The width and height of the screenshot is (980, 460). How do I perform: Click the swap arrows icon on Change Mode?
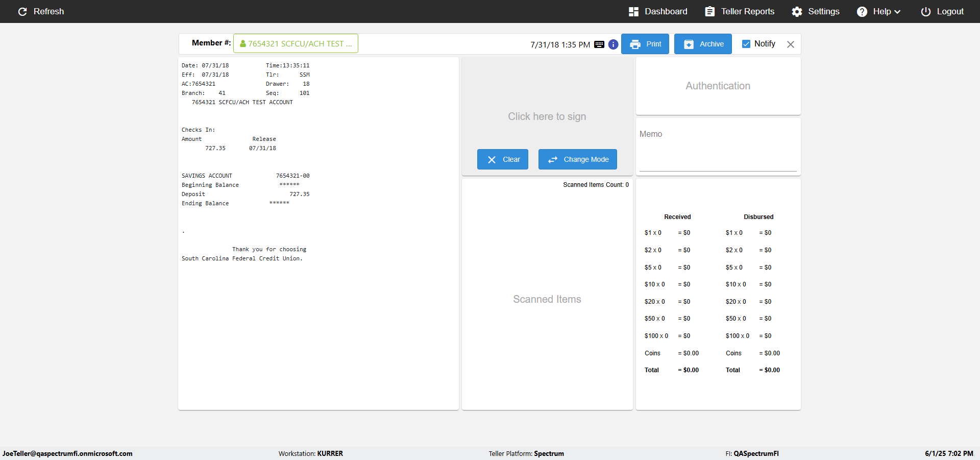pyautogui.click(x=553, y=160)
